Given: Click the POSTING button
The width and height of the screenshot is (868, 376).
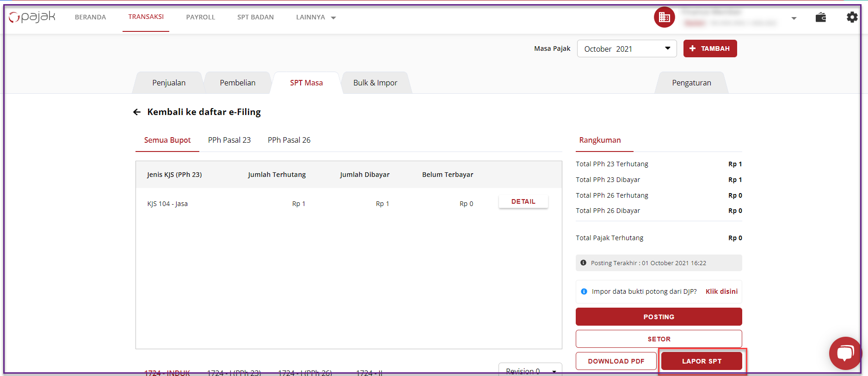Looking at the screenshot, I should pos(659,317).
